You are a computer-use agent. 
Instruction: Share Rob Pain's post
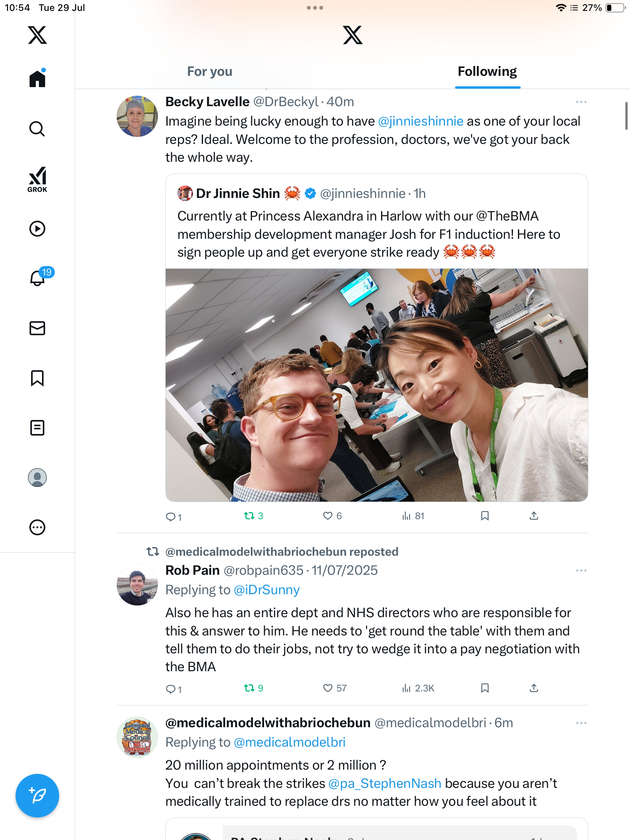[534, 688]
